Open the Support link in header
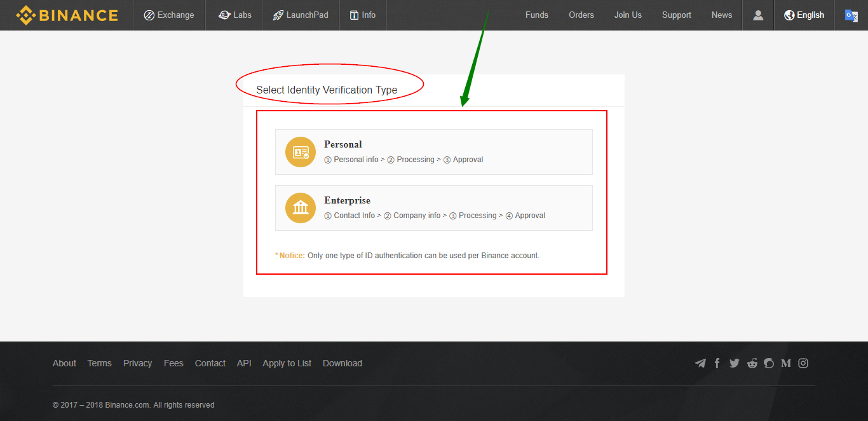Image resolution: width=868 pixels, height=421 pixels. pyautogui.click(x=677, y=15)
